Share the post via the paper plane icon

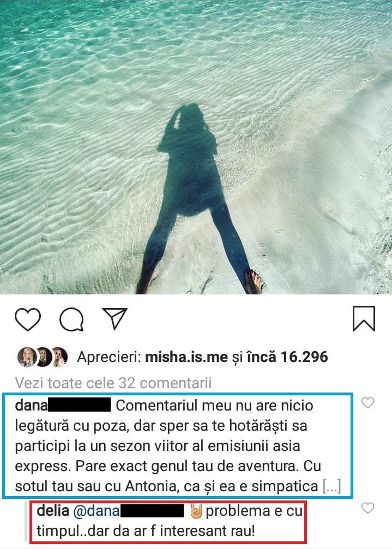[114, 318]
